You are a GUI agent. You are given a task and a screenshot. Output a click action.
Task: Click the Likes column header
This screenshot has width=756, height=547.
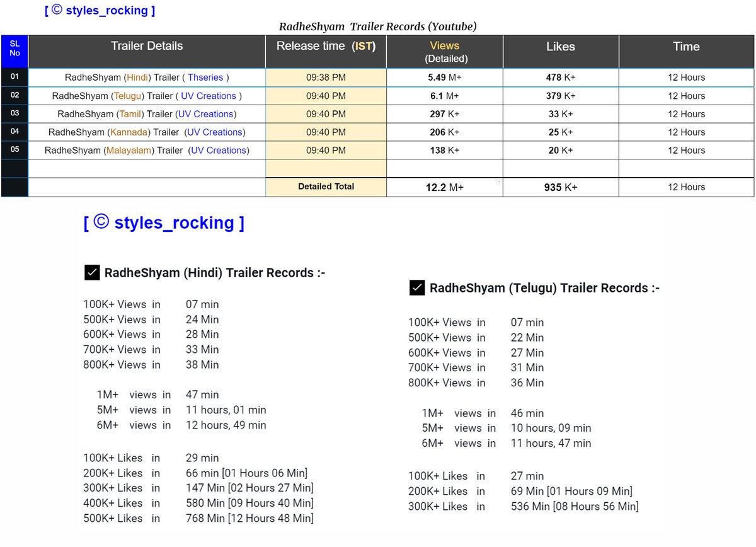coord(561,52)
